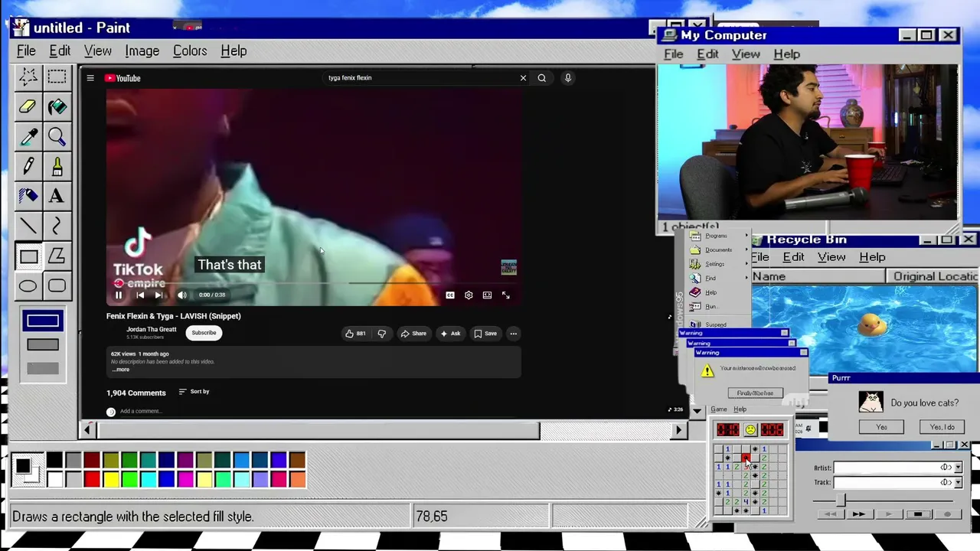This screenshot has width=980, height=551.
Task: Select the rectangular Select tool in Paint
Action: coord(57,76)
